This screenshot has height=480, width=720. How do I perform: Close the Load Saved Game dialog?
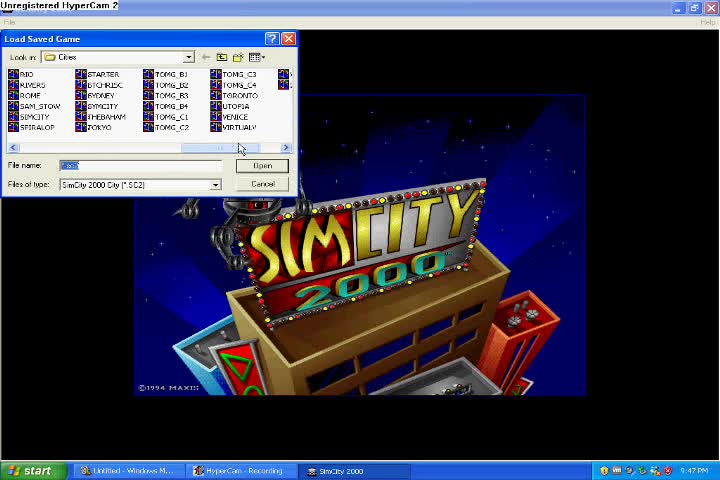[x=288, y=39]
